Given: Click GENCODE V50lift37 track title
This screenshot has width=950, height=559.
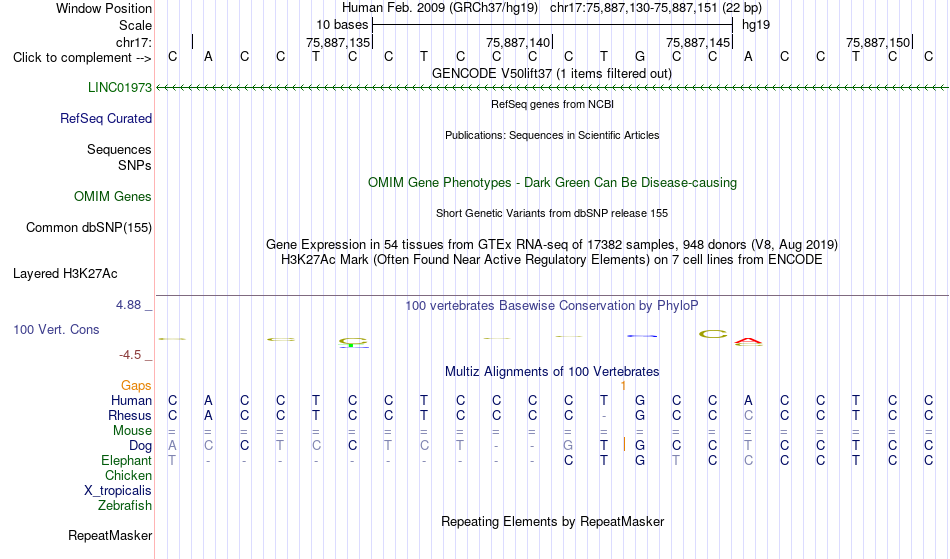Looking at the screenshot, I should [x=551, y=74].
